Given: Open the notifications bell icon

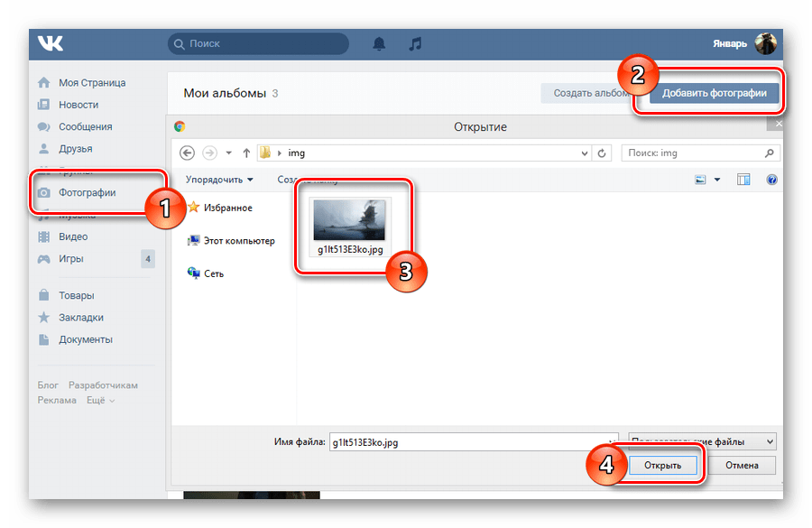Looking at the screenshot, I should (379, 44).
